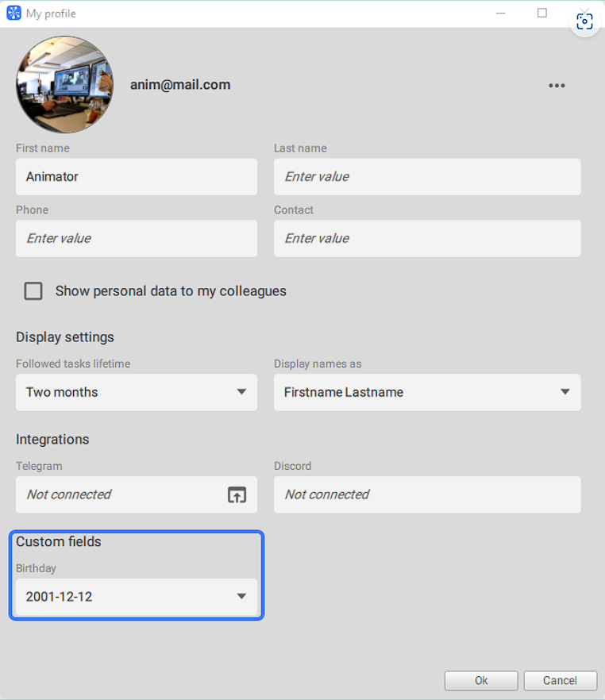Enable Show personal data to my colleagues
Viewport: 605px width, 700px height.
[x=33, y=290]
